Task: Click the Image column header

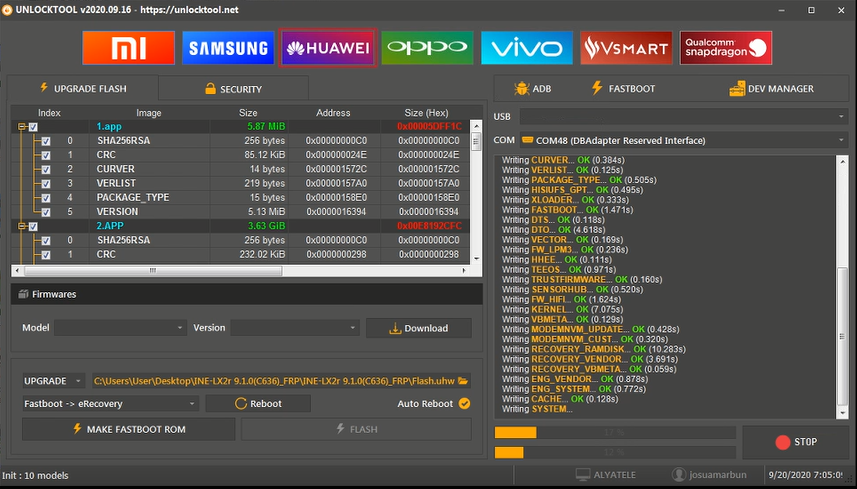Action: point(149,113)
